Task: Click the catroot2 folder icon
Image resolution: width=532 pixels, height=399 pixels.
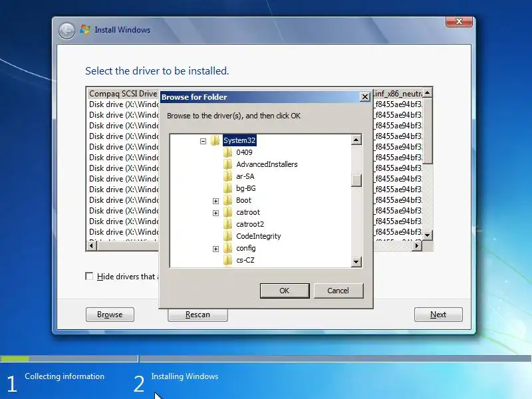Action: pyautogui.click(x=228, y=224)
